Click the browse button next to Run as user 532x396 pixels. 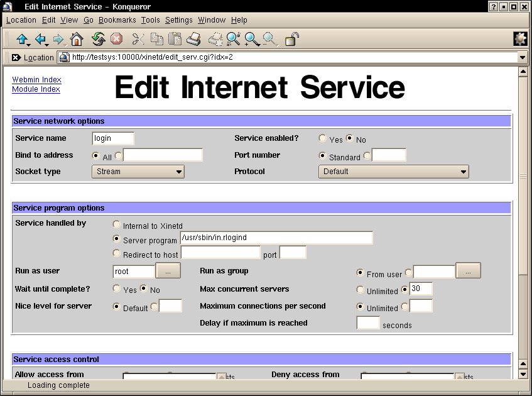click(168, 271)
